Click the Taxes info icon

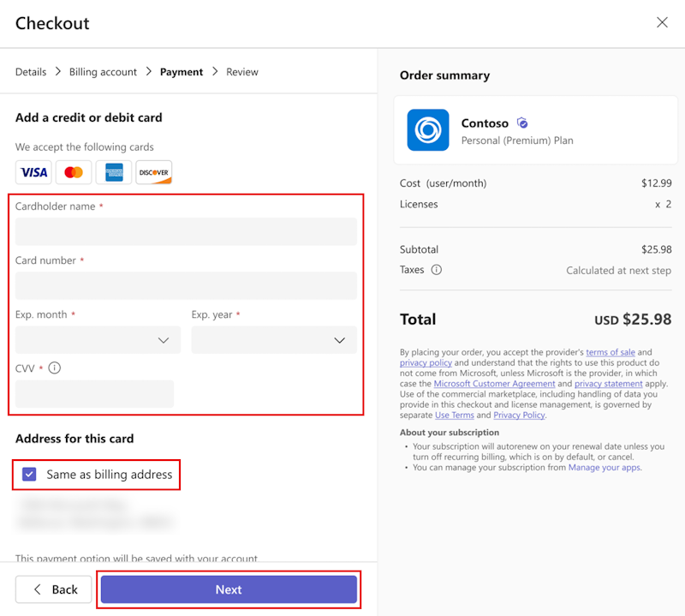(436, 270)
